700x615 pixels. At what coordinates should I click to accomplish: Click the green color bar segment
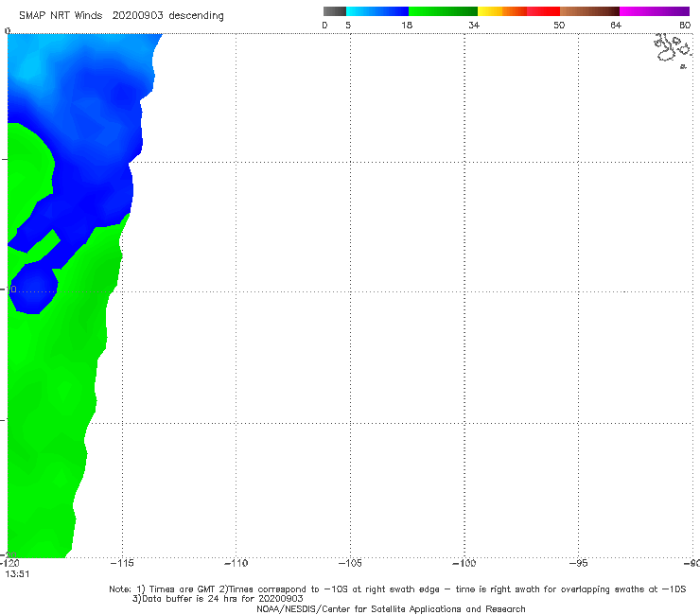point(443,11)
